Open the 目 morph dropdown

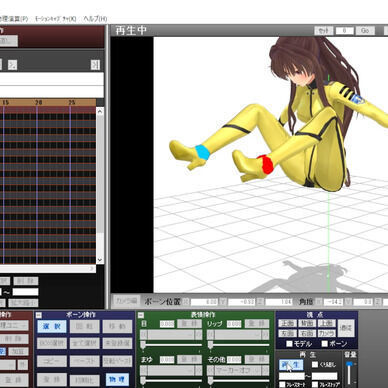(171, 334)
